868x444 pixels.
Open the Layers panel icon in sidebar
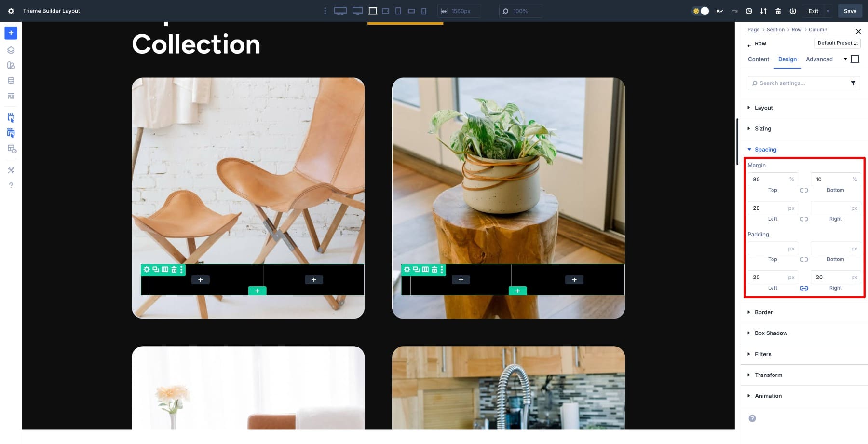click(11, 50)
